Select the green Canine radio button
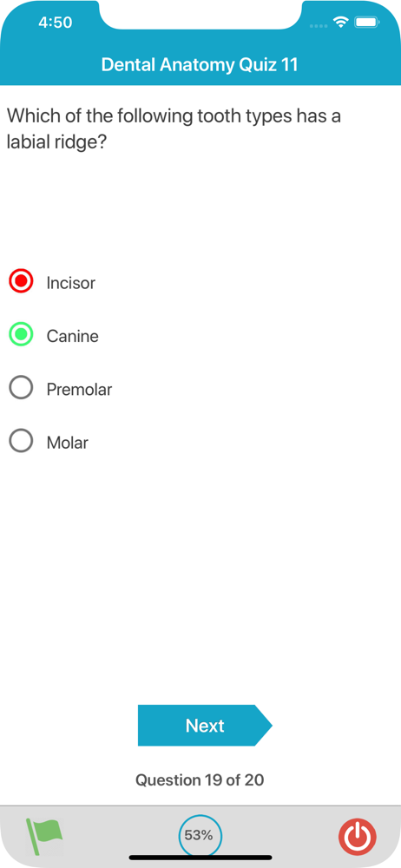This screenshot has width=401, height=868. tap(21, 334)
